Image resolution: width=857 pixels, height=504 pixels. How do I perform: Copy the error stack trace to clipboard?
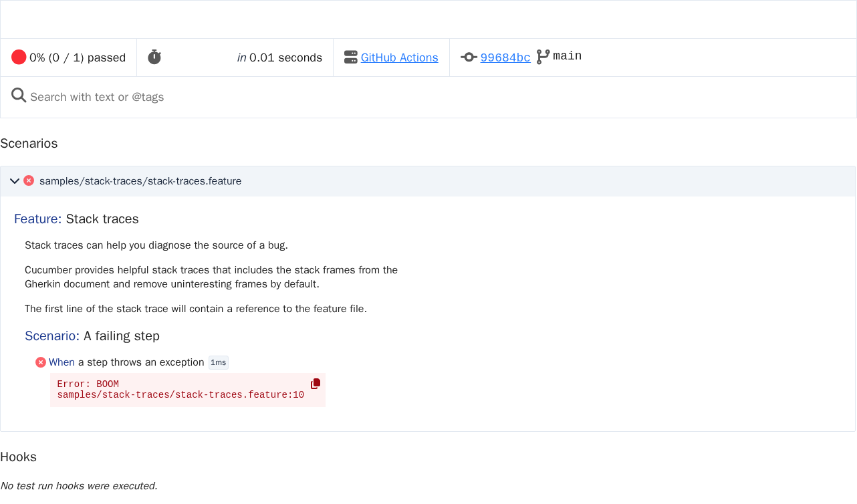(x=316, y=384)
